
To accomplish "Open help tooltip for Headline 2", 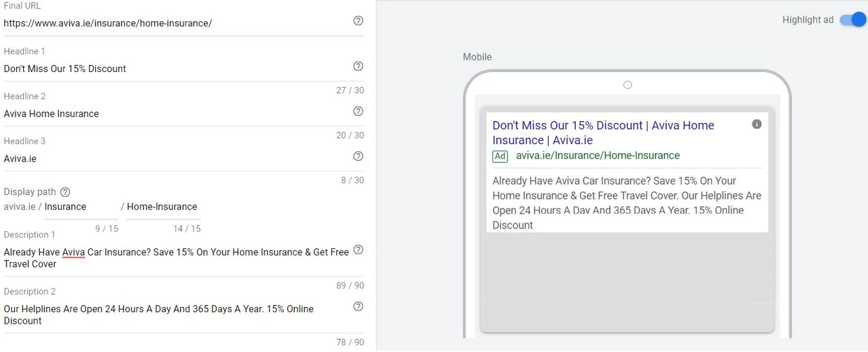I will [x=359, y=111].
